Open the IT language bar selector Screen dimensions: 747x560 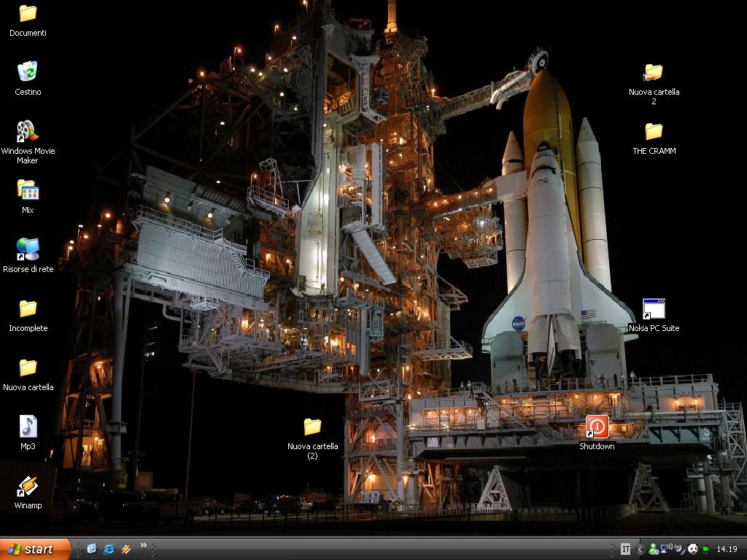point(625,549)
